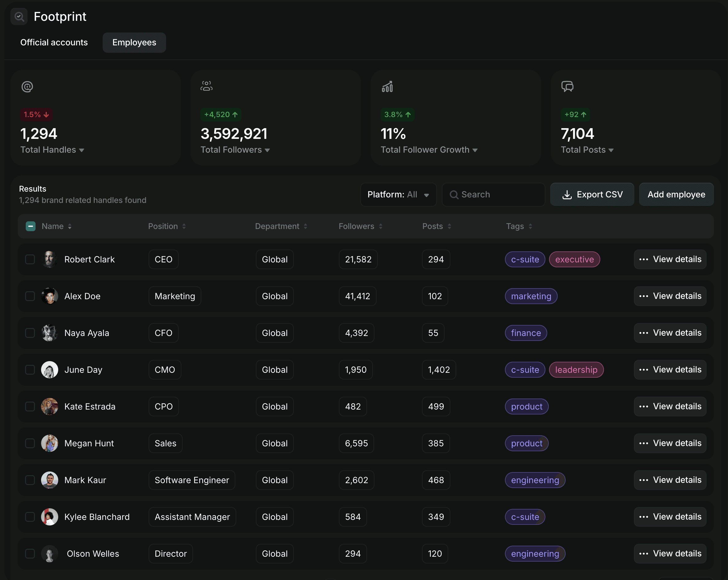Click the Posts column sort icon

point(449,227)
